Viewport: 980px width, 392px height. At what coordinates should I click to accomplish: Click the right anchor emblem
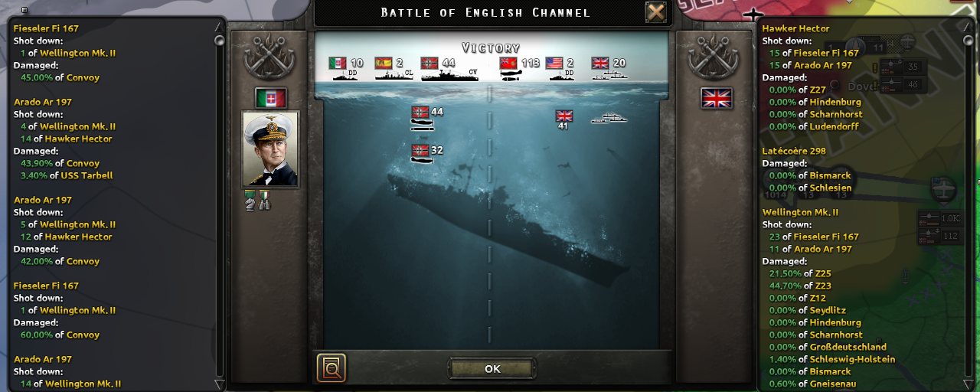click(715, 59)
